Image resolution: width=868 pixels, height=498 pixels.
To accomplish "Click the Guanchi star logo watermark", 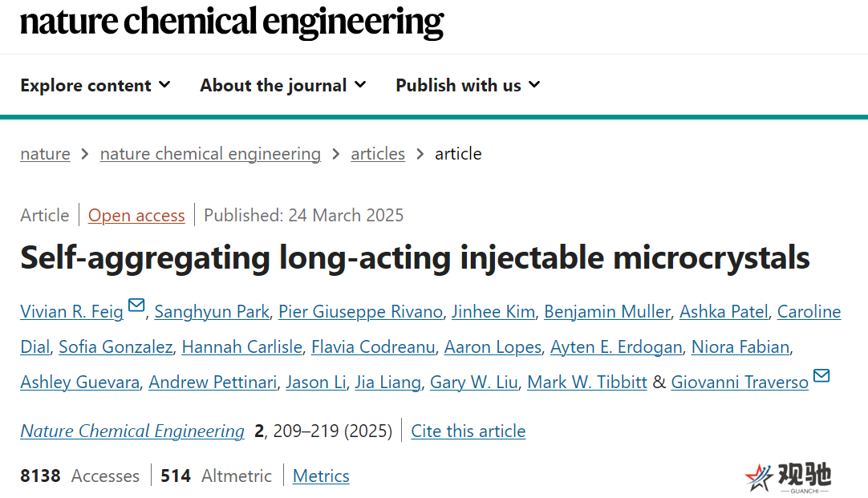I will coord(789,477).
